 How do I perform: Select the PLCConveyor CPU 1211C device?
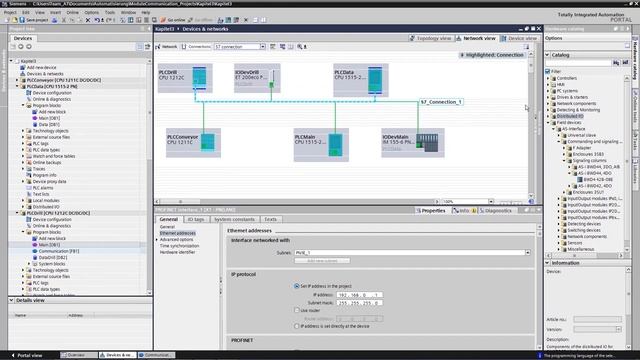193,142
